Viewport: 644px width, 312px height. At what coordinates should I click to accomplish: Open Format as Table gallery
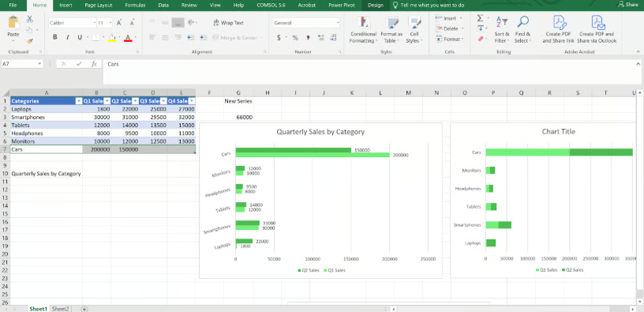(x=391, y=30)
